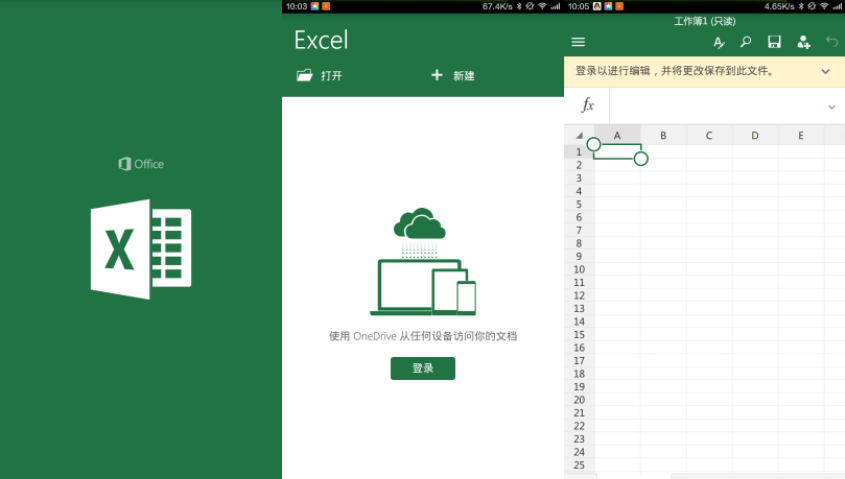This screenshot has height=479, width=845.
Task: Open a file via 打开
Action: point(320,75)
